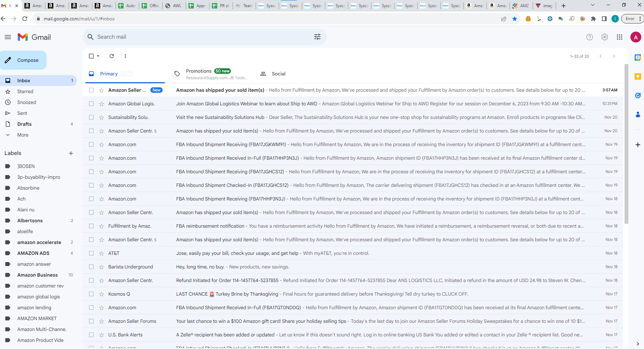Select the AT&T email checkbox

point(91,253)
